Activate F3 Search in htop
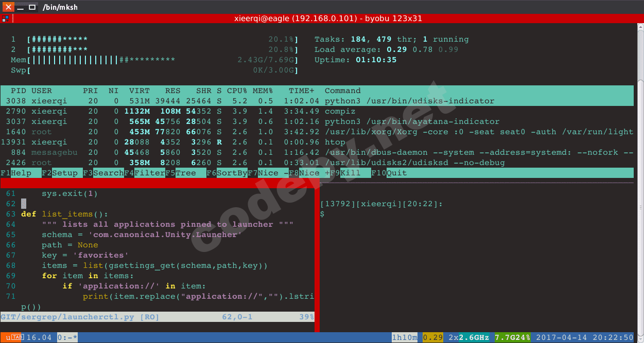 pos(103,173)
